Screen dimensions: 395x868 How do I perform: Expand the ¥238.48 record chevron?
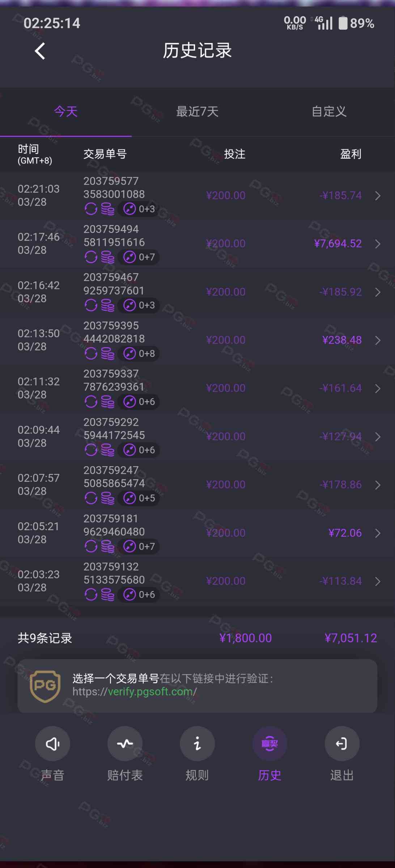pos(378,340)
